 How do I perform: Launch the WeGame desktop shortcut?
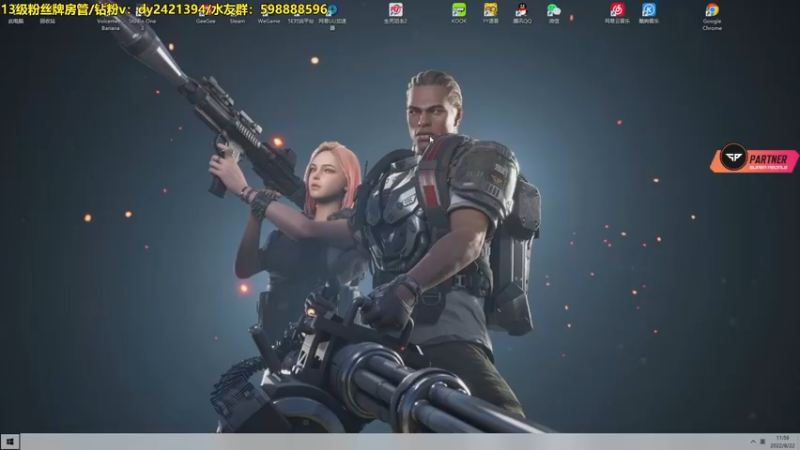(x=269, y=15)
